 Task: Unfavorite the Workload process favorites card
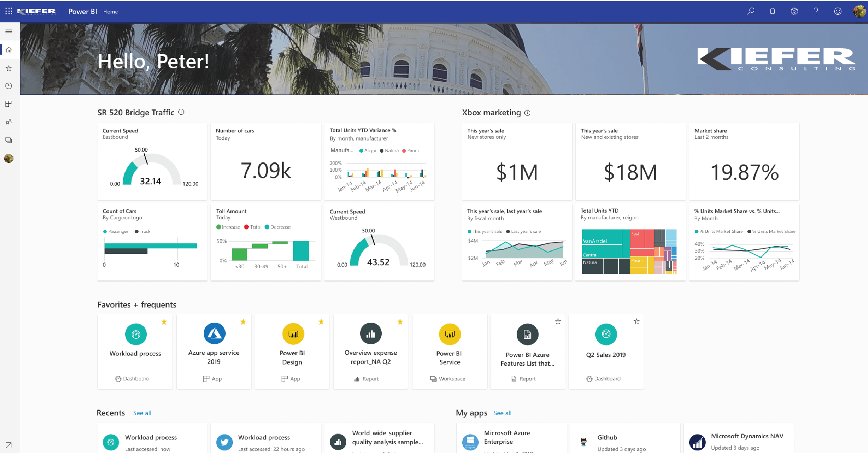pyautogui.click(x=164, y=322)
